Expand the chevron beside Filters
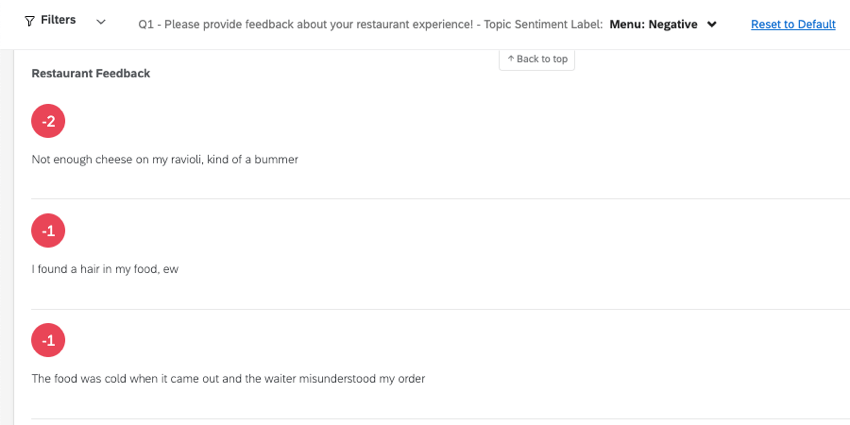The image size is (850, 425). 101,22
